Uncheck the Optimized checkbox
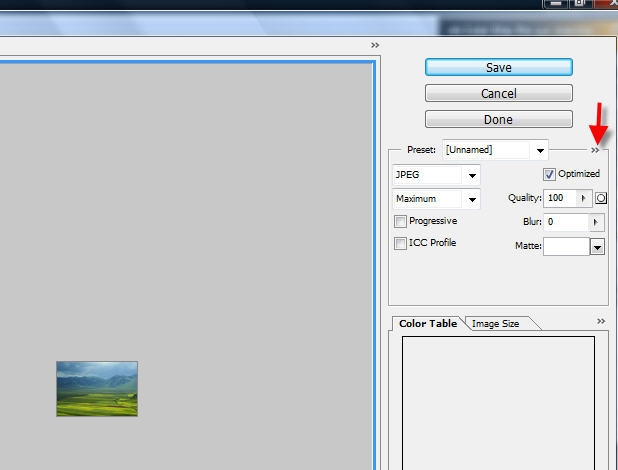The width and height of the screenshot is (618, 470). pyautogui.click(x=548, y=174)
